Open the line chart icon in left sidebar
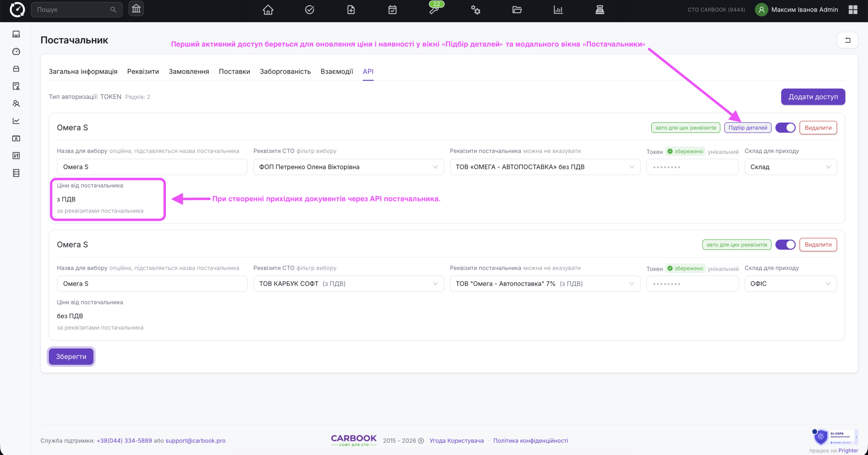This screenshot has height=455, width=868. click(16, 121)
